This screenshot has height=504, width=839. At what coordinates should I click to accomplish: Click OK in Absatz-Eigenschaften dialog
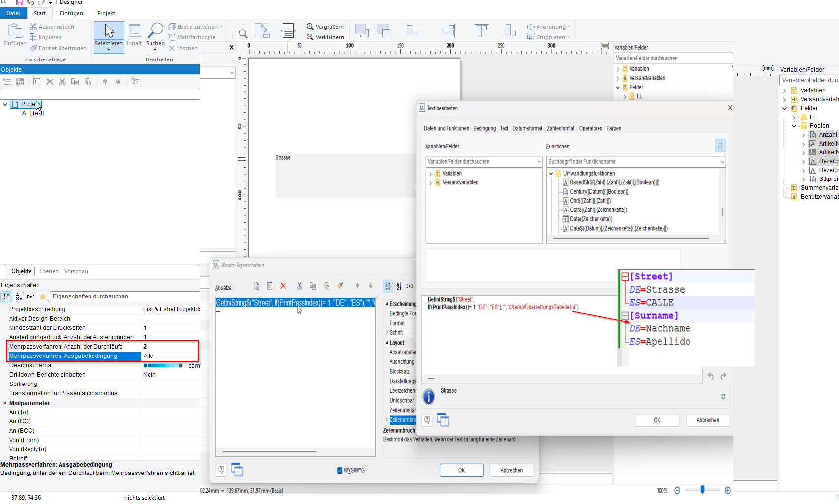(x=461, y=470)
